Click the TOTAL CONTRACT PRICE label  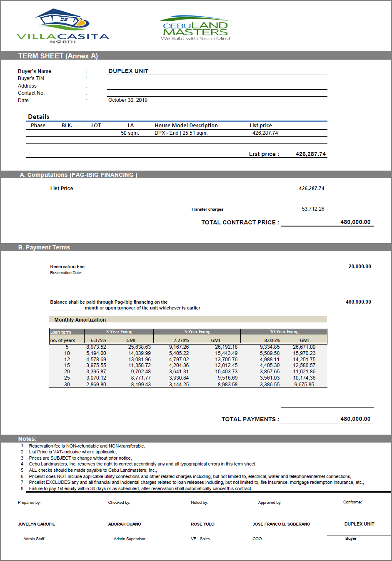[240, 222]
